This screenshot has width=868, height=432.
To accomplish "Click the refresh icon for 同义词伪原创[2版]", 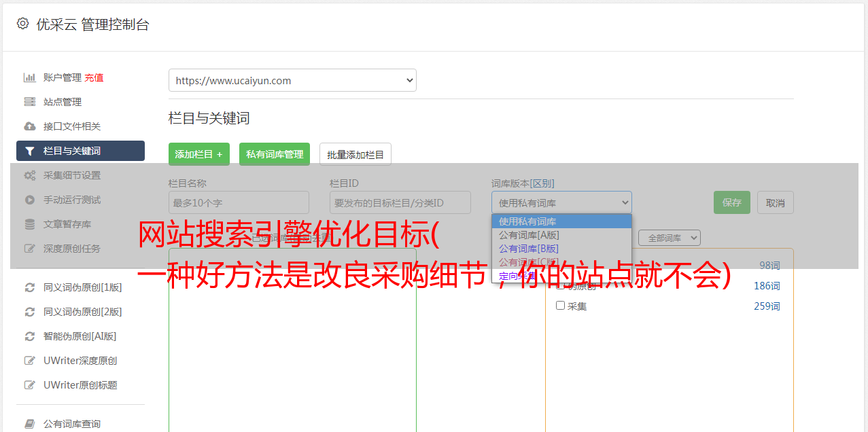I will click(30, 312).
